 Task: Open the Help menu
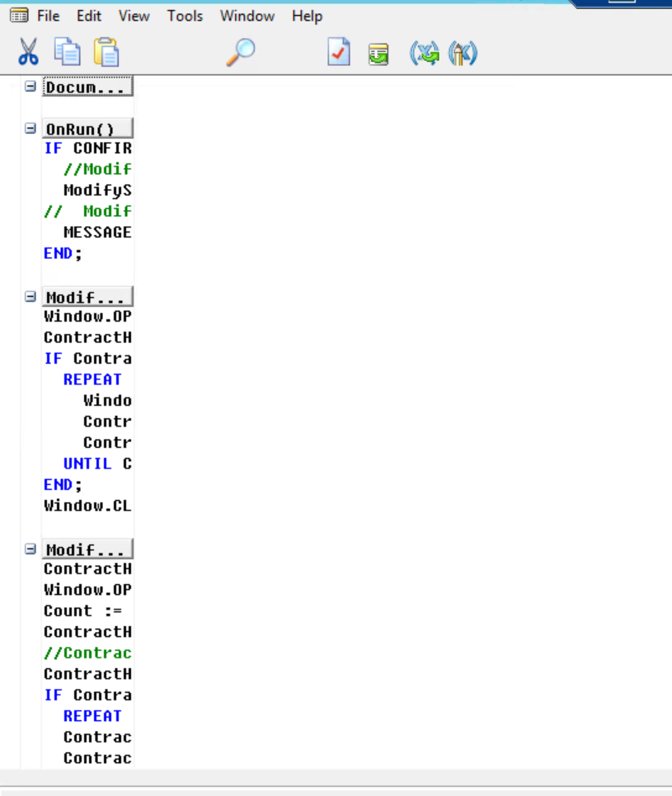307,16
